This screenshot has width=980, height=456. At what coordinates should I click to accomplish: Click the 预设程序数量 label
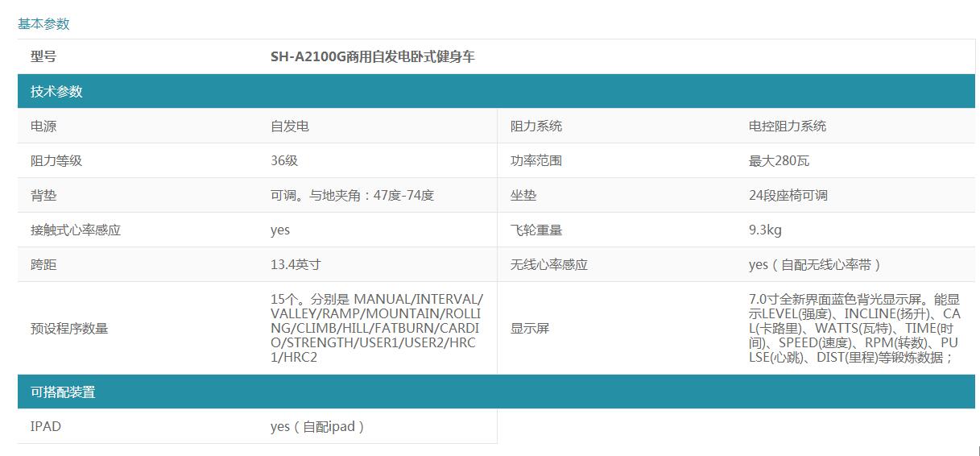pos(69,328)
